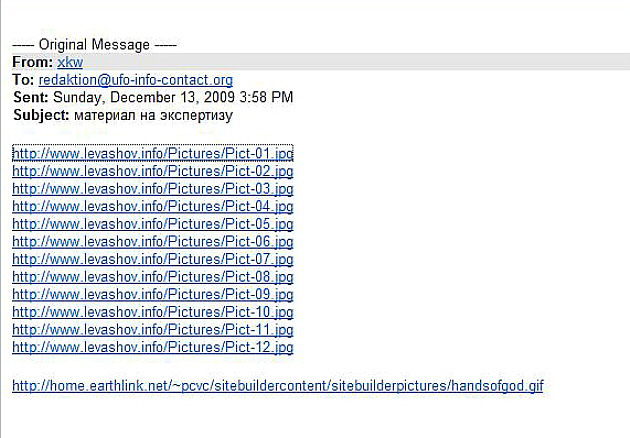630x438 pixels.
Task: Open the Pict-11.jpg link
Action: [153, 330]
